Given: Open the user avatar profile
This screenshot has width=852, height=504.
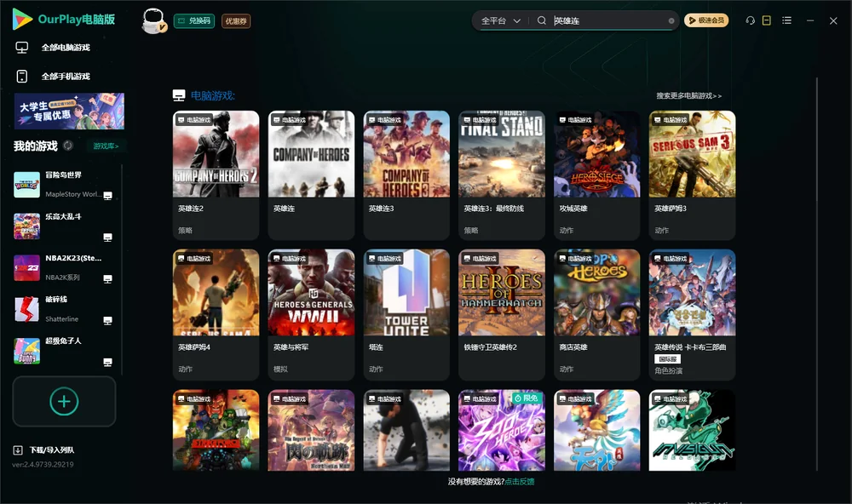Looking at the screenshot, I should pos(153,20).
